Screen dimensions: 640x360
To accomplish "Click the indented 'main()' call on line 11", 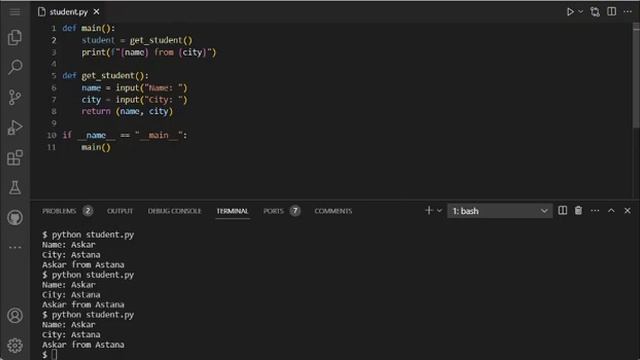I will tap(96, 147).
